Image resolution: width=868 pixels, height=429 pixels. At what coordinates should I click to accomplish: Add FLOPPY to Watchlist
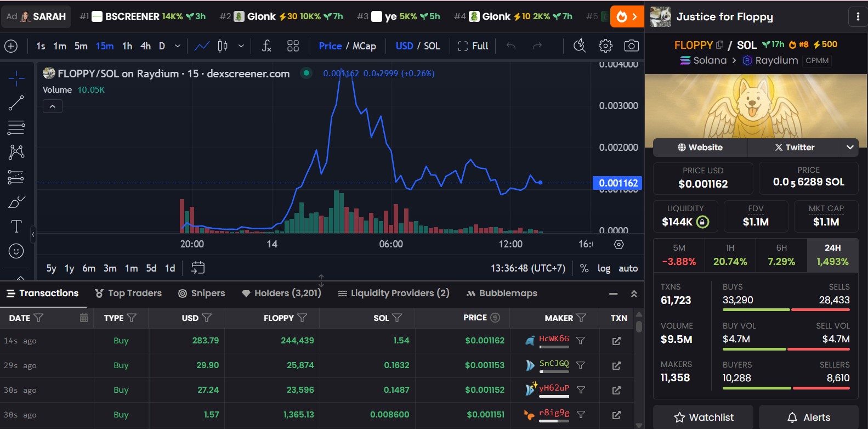pos(704,417)
